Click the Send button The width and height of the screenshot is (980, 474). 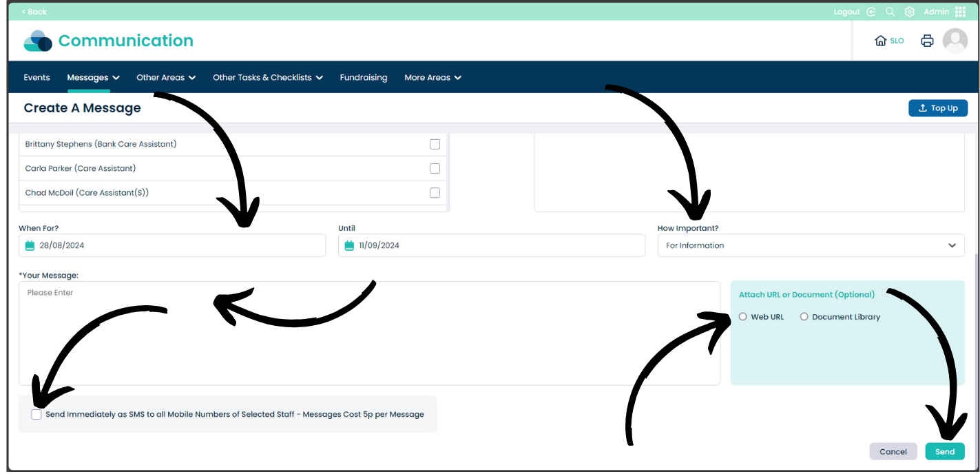pyautogui.click(x=945, y=451)
